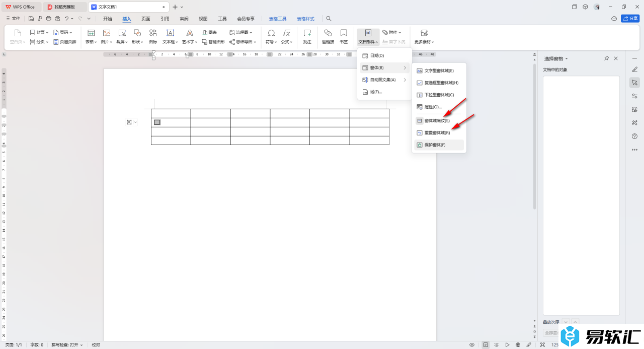
Task: Open 属性(O)... form field properties
Action: point(439,107)
